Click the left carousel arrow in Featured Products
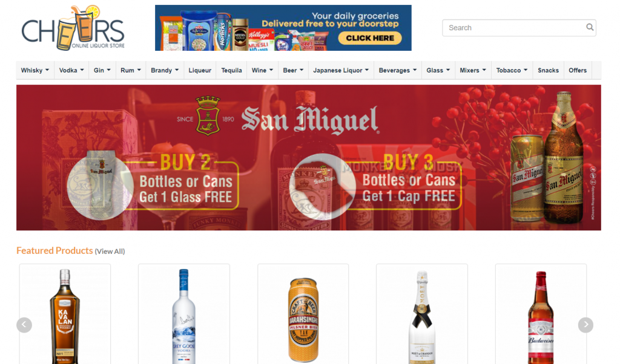The height and width of the screenshot is (364, 620). pos(24,325)
